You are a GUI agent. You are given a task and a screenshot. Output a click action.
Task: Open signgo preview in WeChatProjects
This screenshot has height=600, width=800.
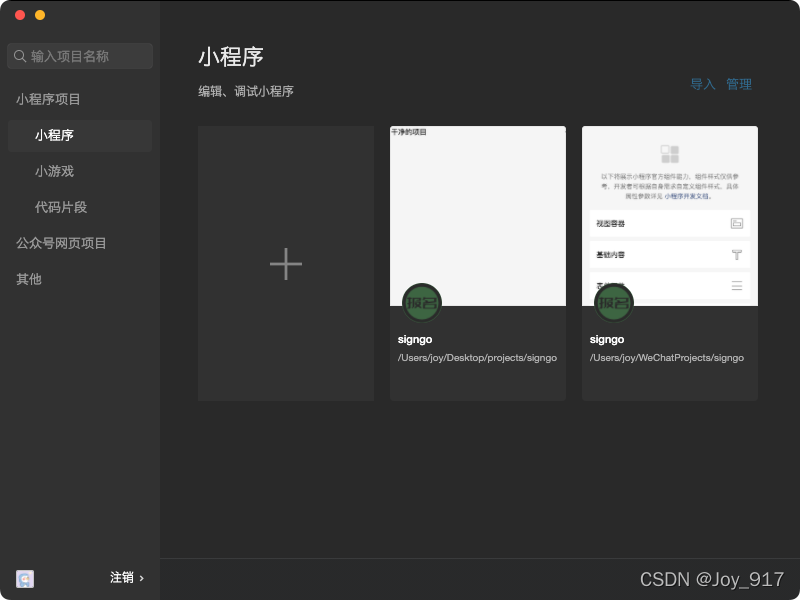pos(670,216)
